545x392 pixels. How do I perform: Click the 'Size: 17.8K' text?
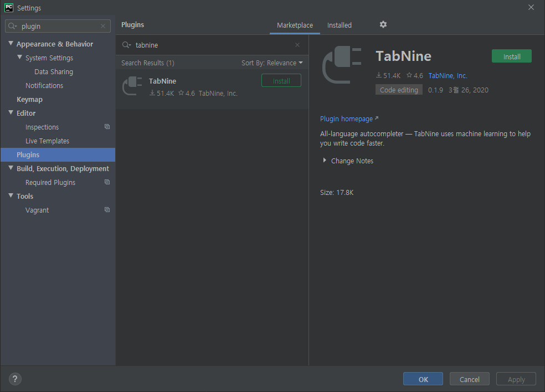tap(336, 193)
